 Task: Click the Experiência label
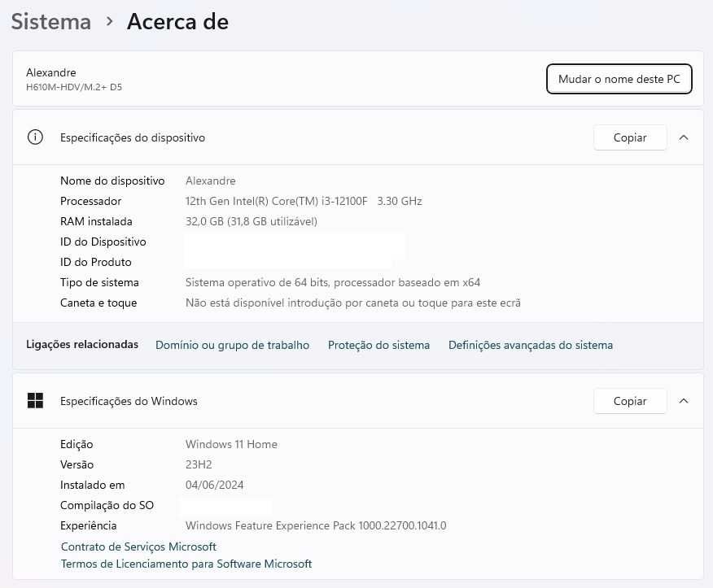(89, 525)
